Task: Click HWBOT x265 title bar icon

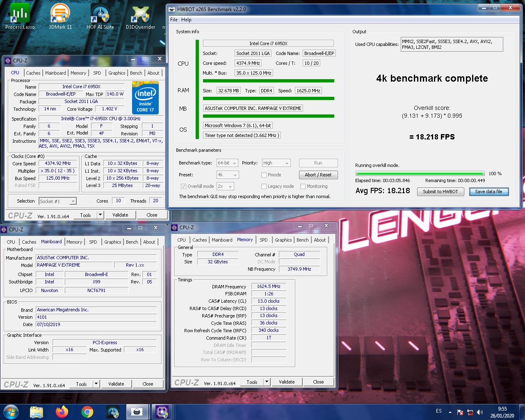Action: 172,9
